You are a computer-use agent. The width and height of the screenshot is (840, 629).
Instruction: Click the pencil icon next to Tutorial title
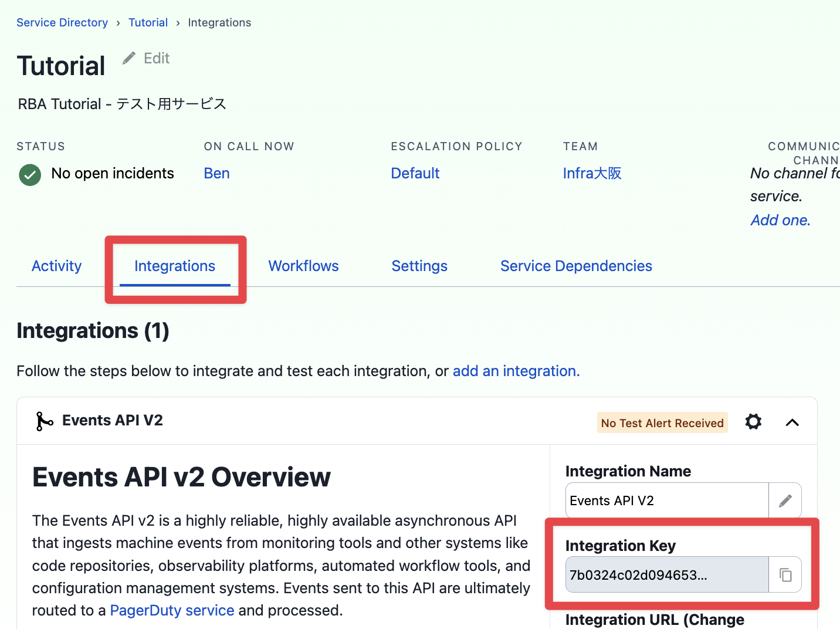(x=129, y=58)
